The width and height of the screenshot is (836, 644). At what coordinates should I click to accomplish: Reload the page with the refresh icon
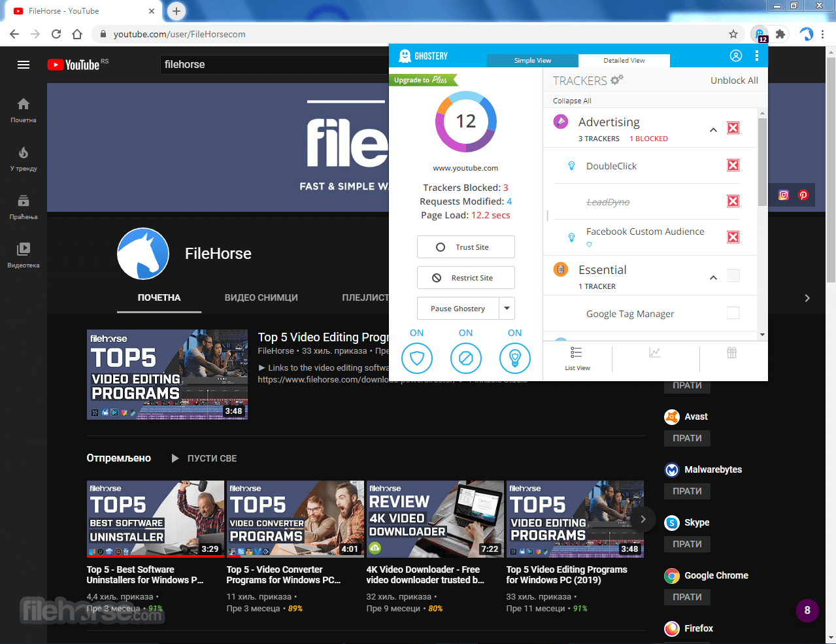tap(56, 34)
